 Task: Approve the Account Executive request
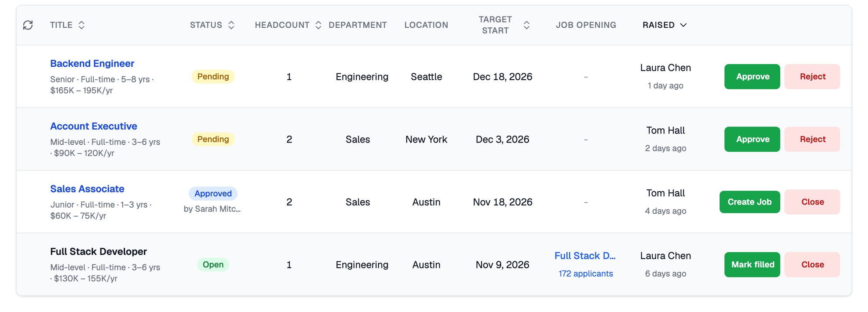pyautogui.click(x=752, y=139)
